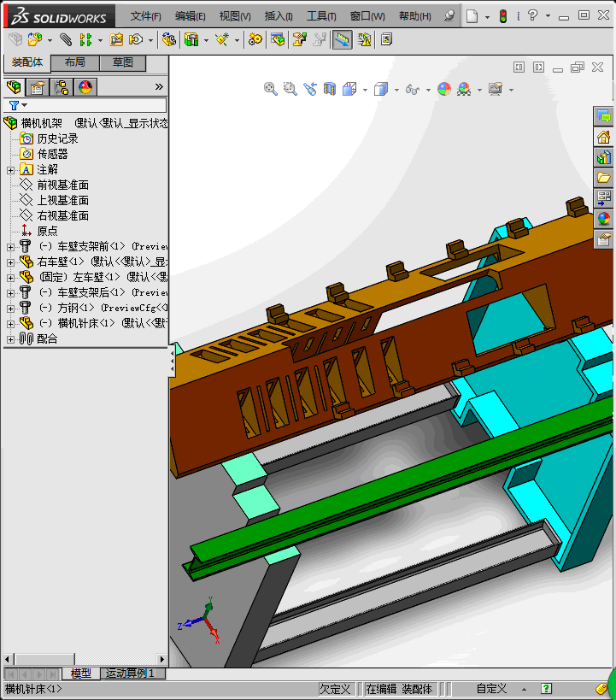Screen dimensions: 616x700
Task: Switch to the 草图 tab
Action: 123,62
